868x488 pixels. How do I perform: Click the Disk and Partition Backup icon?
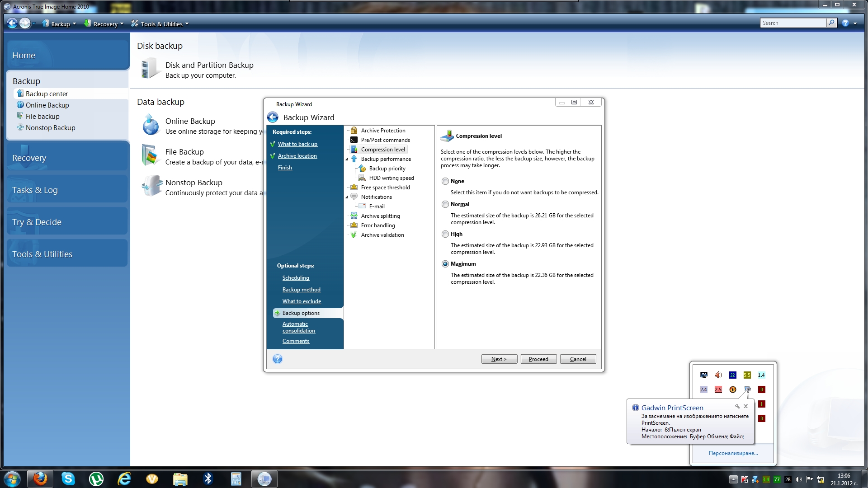click(150, 69)
